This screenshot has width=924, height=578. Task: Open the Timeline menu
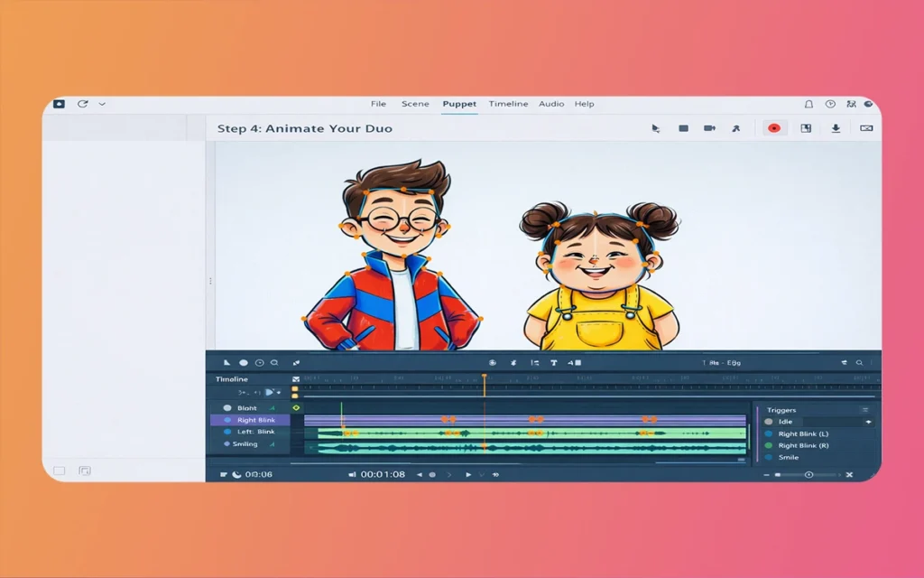pos(508,104)
